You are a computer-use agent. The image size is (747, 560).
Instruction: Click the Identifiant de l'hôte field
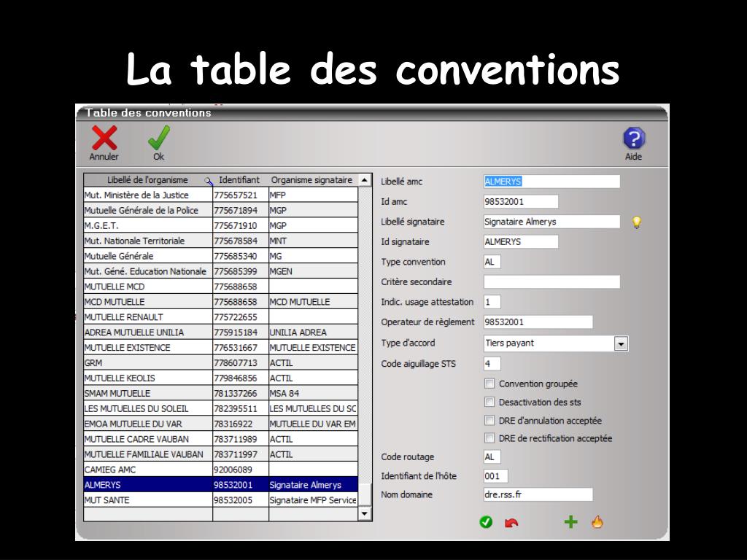point(495,475)
